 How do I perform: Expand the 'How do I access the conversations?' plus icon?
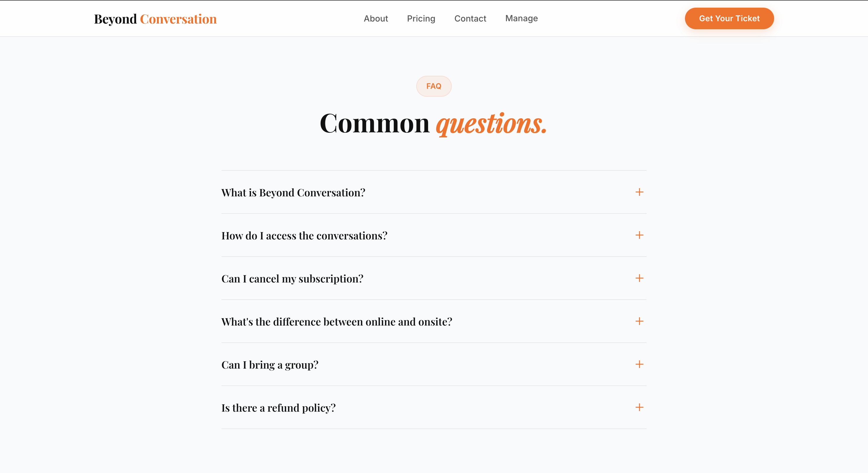(639, 235)
